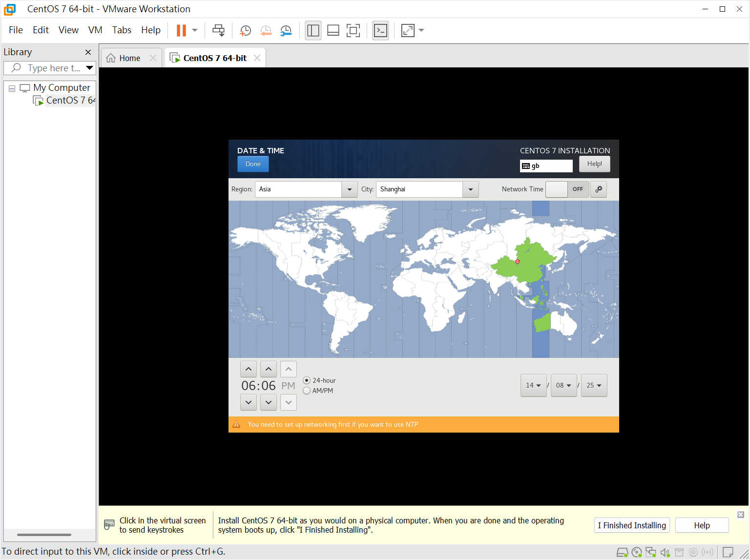This screenshot has height=560, width=750.
Task: Select the AM/PM time format
Action: (x=307, y=391)
